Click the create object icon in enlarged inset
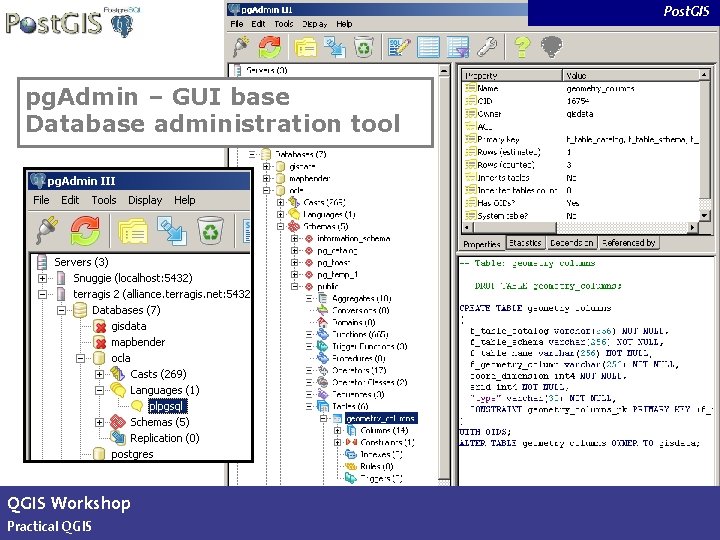The width and height of the screenshot is (720, 540). (172, 231)
